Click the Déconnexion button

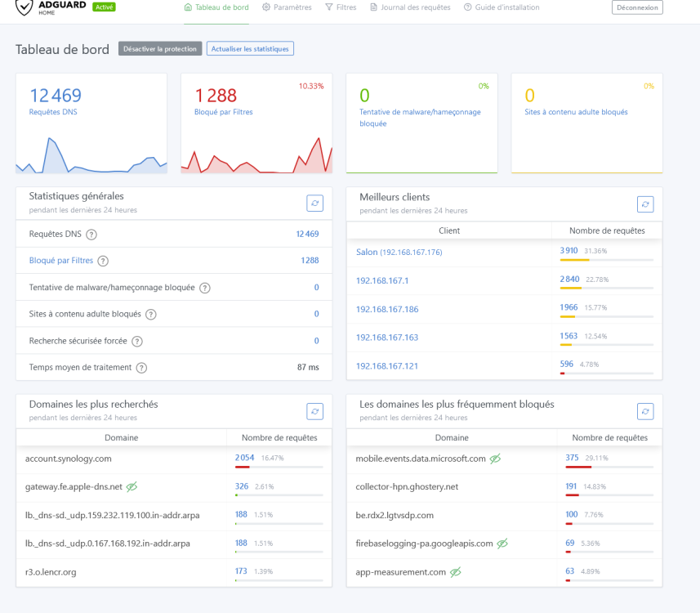tap(637, 7)
